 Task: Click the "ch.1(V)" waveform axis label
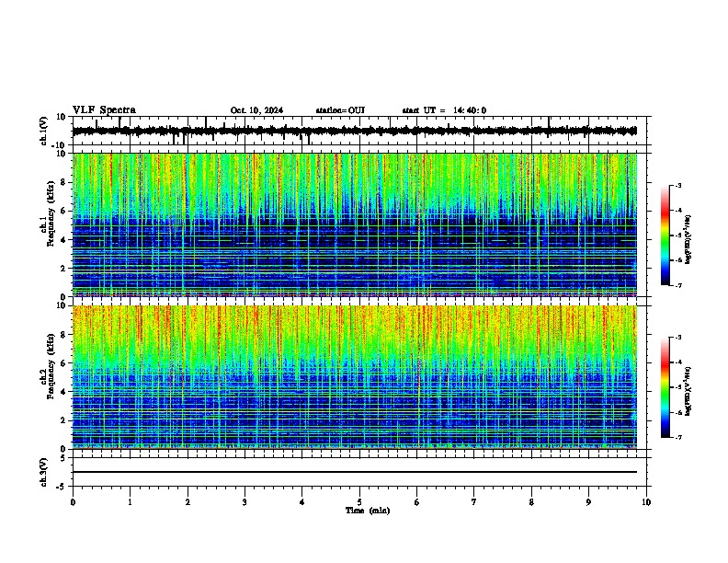click(44, 131)
